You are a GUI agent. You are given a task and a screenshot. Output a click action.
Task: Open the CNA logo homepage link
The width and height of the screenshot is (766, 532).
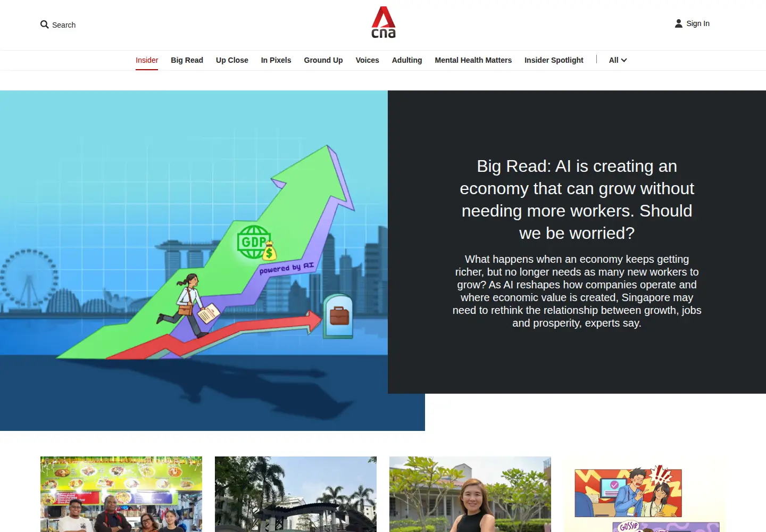384,22
